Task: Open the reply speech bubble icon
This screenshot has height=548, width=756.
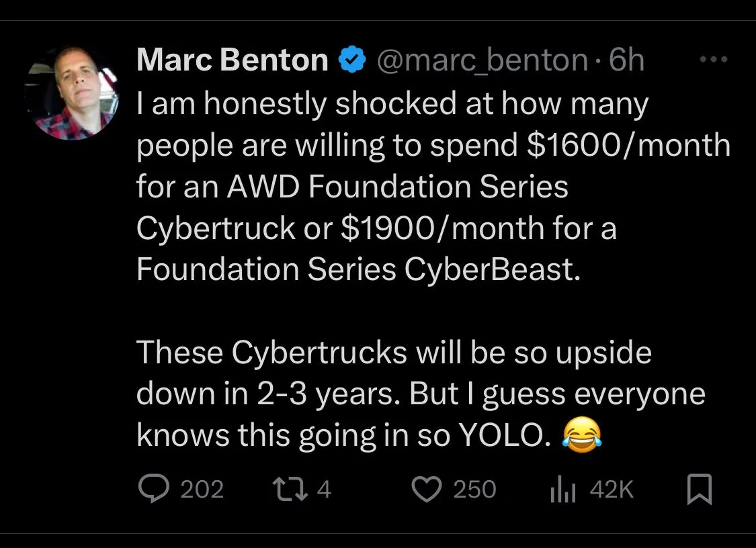Action: [x=153, y=489]
